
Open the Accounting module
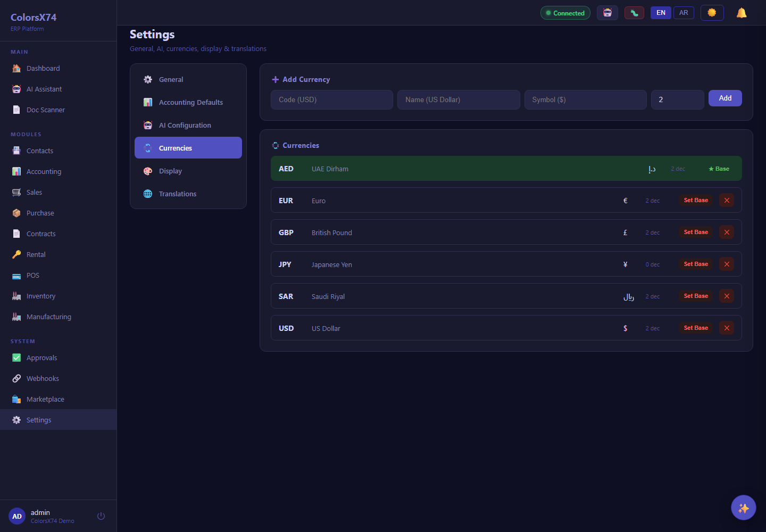click(x=58, y=171)
